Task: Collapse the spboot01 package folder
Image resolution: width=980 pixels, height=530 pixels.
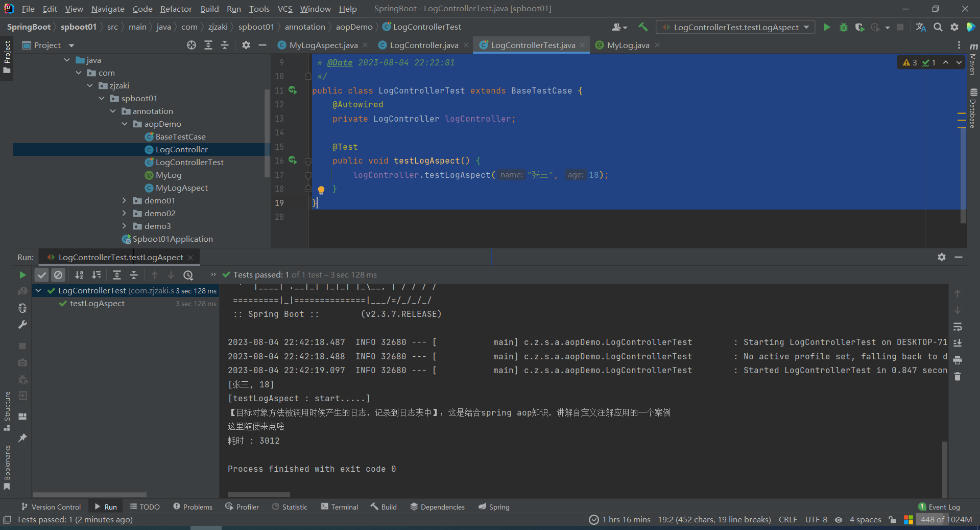Action: coord(102,98)
